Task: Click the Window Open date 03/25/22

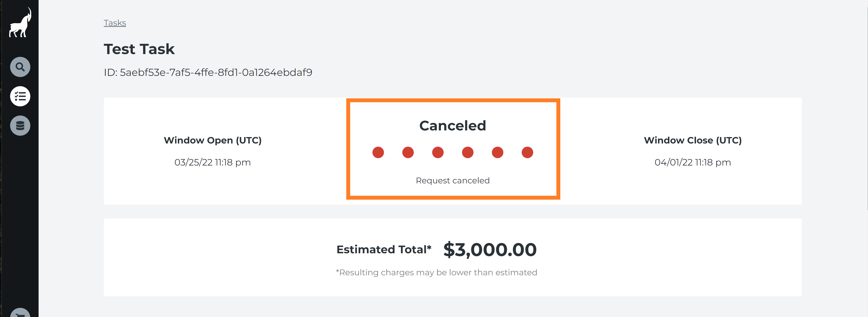Action: (x=213, y=163)
